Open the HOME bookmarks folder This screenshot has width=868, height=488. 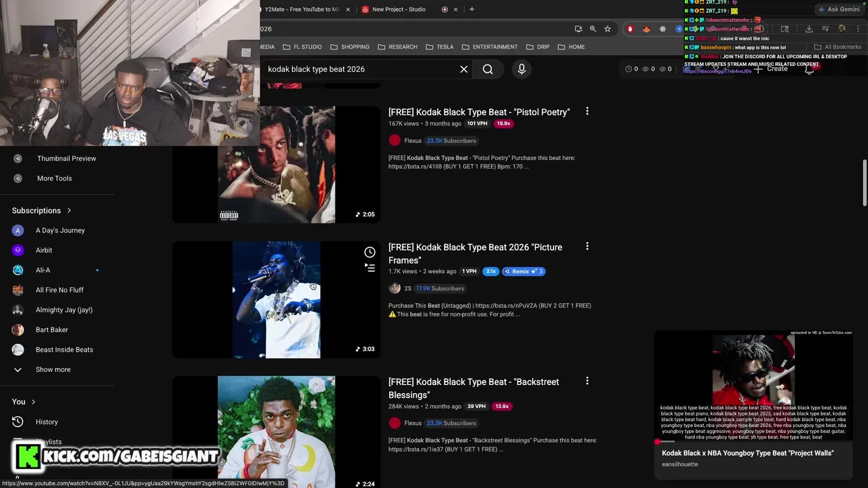(571, 47)
